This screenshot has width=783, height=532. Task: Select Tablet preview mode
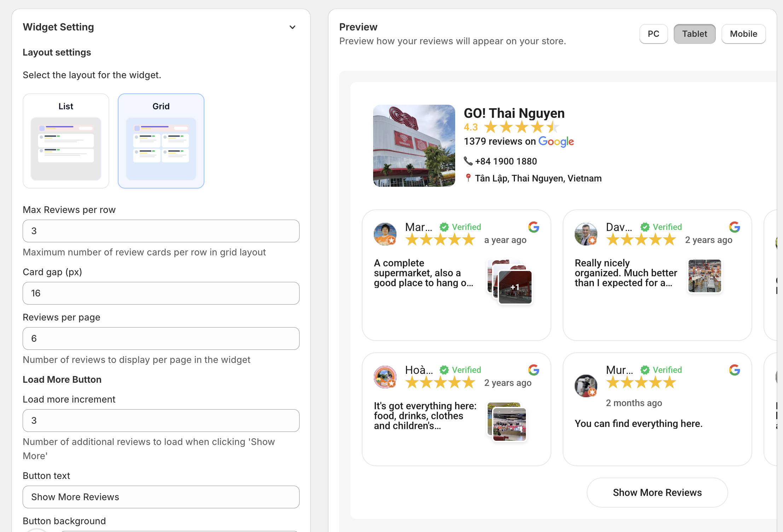(694, 34)
